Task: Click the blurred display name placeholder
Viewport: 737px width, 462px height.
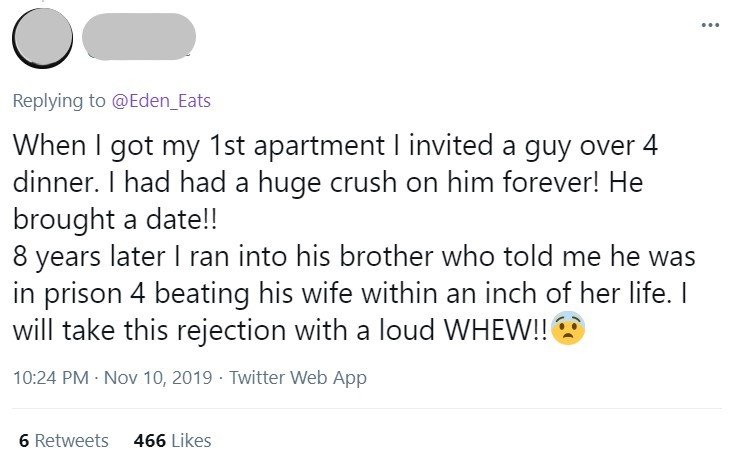Action: (x=139, y=39)
